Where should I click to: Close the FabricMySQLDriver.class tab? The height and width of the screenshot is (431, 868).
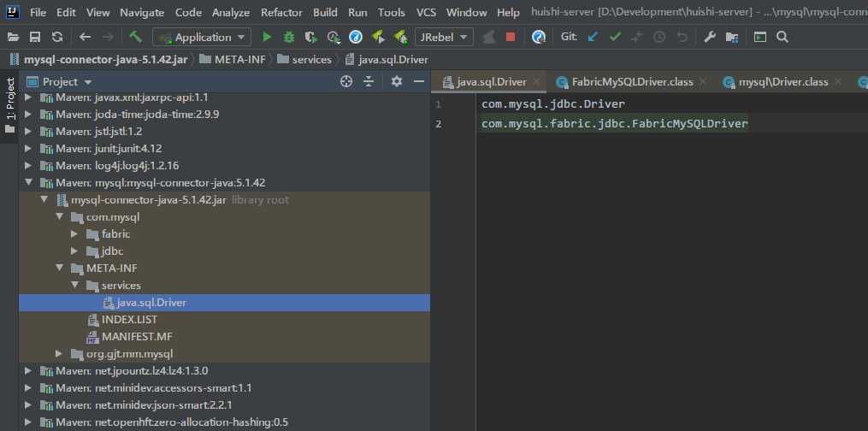point(703,82)
